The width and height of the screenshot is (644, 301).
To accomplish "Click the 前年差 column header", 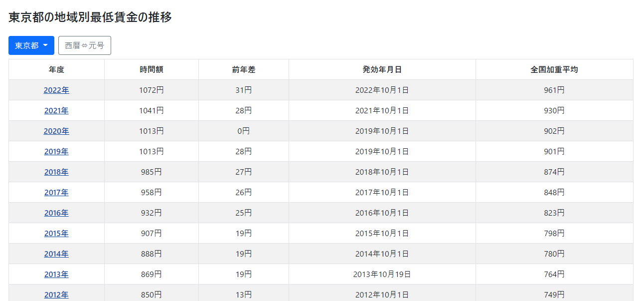I will (243, 70).
